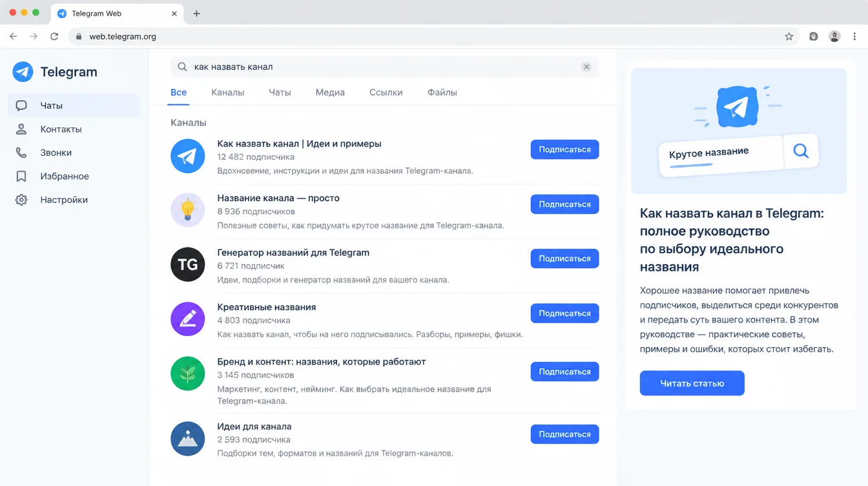Click the article illustration with Крутое название
The height and width of the screenshot is (486, 868).
[739, 131]
